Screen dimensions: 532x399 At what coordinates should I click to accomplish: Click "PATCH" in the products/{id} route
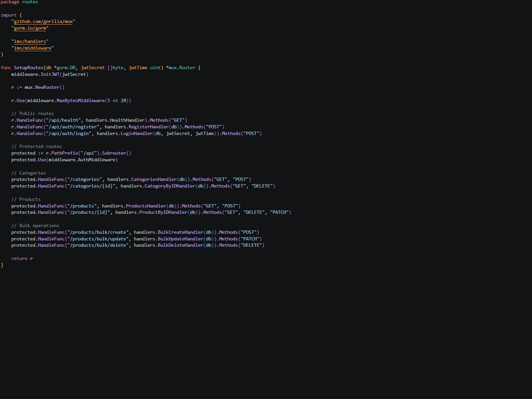click(x=279, y=212)
